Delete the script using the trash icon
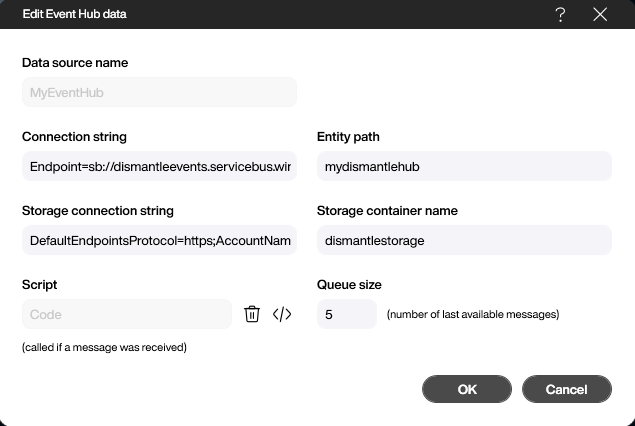This screenshot has height=426, width=635. tap(252, 314)
